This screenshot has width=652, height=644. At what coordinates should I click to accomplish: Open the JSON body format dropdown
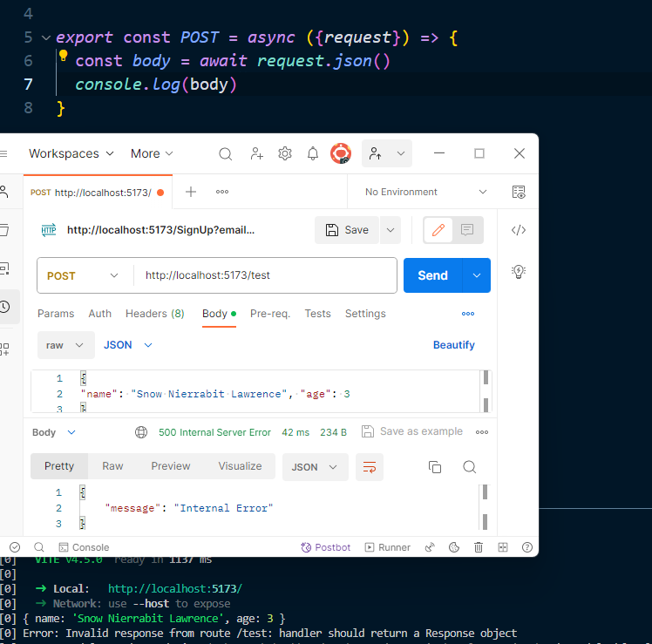pos(127,345)
